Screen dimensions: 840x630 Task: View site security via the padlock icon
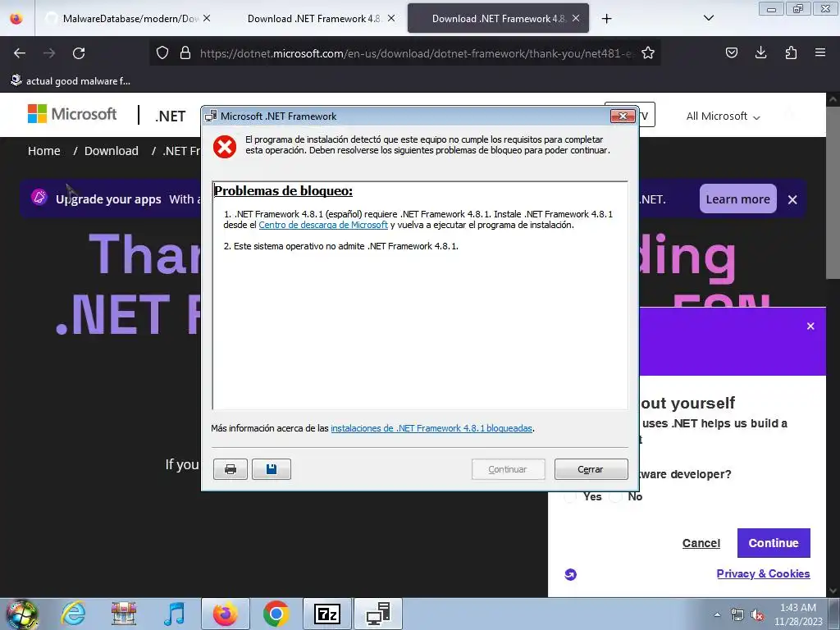[x=185, y=53]
